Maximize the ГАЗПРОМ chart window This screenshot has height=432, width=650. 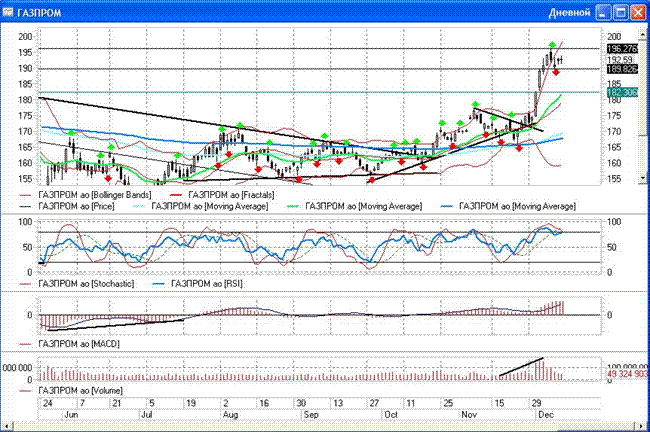621,12
